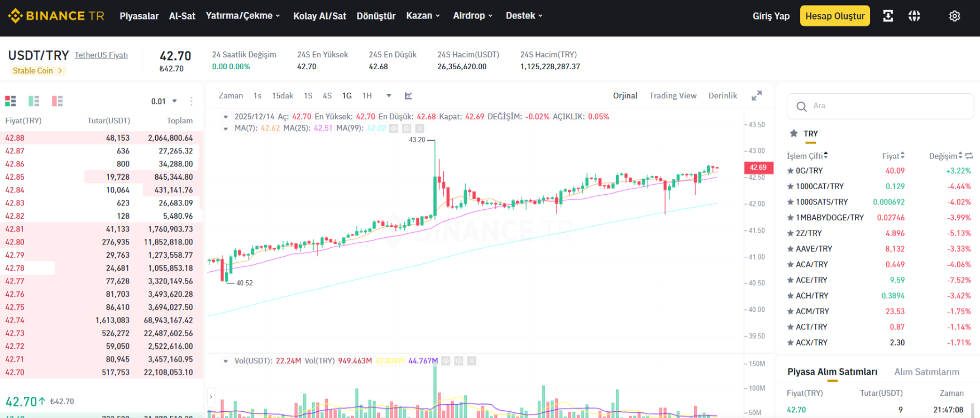Expand the price chart to fullscreen
Screen dimensions: 980x418
point(757,96)
